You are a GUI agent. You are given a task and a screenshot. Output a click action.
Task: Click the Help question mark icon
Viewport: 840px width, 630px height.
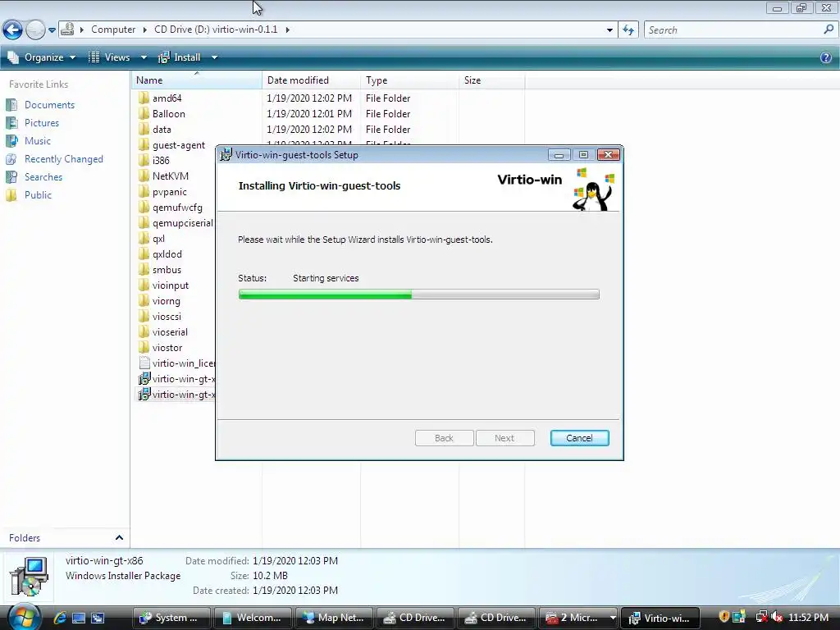click(826, 58)
